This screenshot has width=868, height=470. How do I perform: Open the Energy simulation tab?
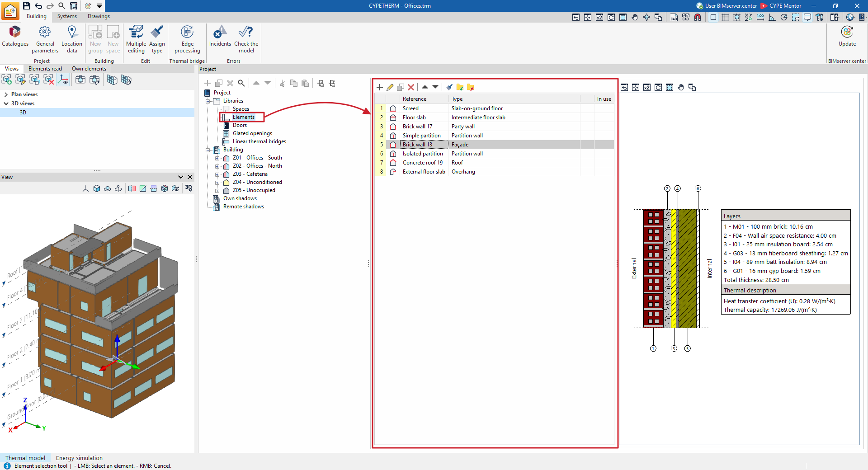pos(79,458)
